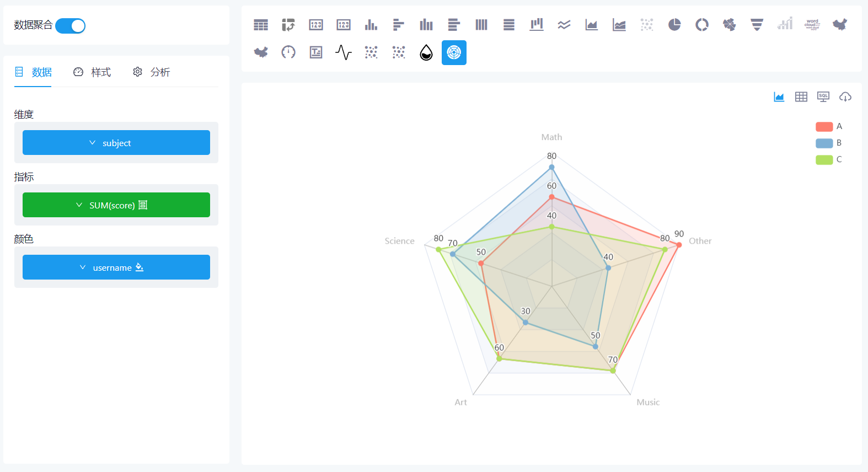Image resolution: width=868 pixels, height=472 pixels.
Task: Click the blue Art data point at 30
Action: 526,323
